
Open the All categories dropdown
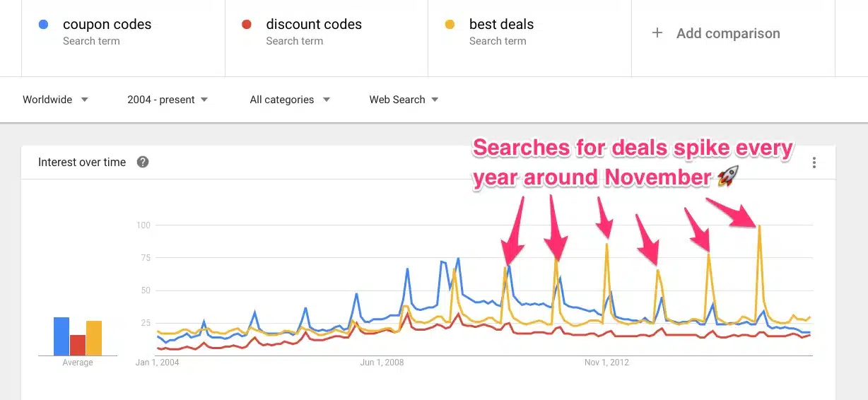tap(290, 100)
